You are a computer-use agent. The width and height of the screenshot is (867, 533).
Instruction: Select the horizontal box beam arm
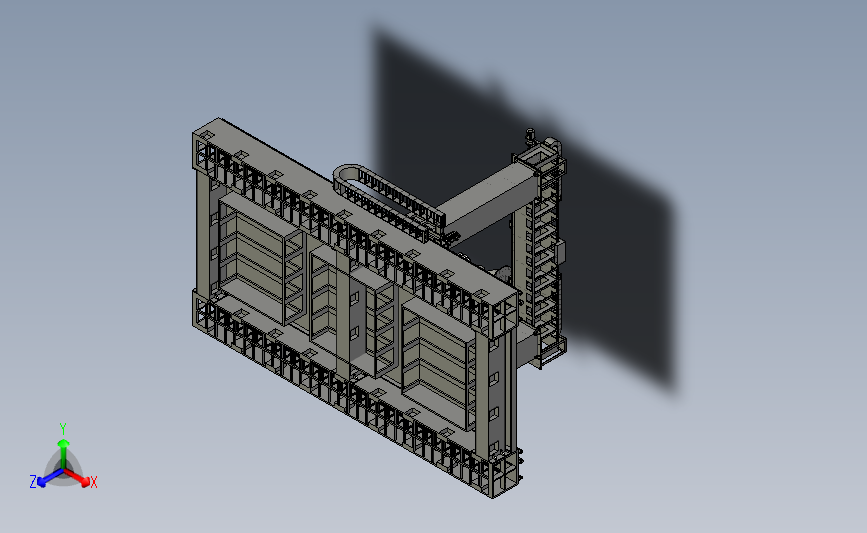489,202
